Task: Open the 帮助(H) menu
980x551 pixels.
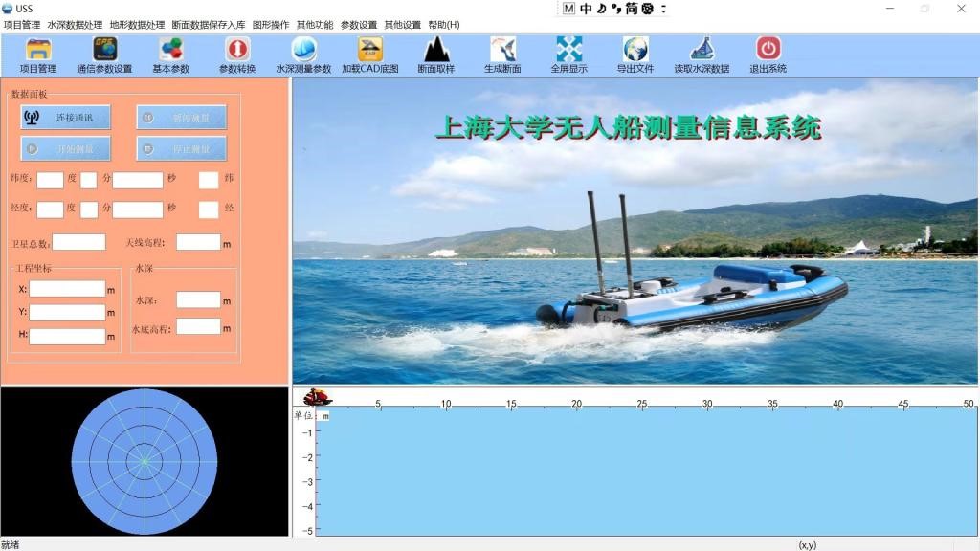Action: [x=444, y=25]
